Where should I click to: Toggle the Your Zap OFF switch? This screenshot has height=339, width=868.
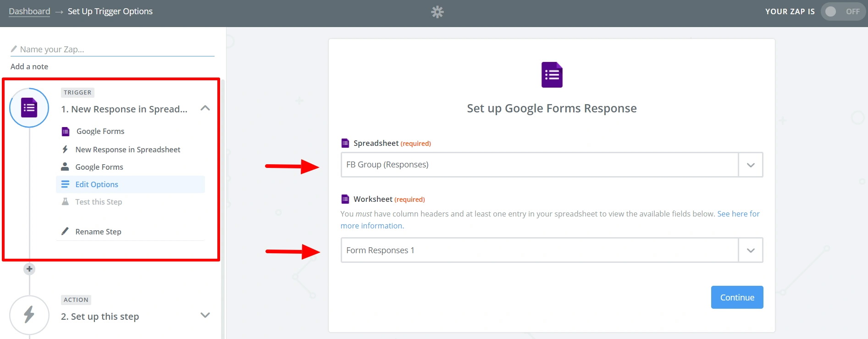(843, 11)
